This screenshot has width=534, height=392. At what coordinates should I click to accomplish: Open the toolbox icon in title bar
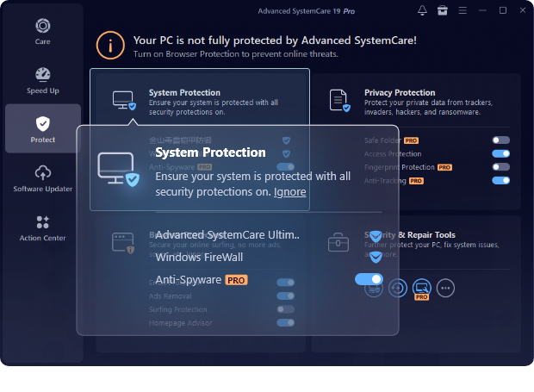(x=443, y=10)
